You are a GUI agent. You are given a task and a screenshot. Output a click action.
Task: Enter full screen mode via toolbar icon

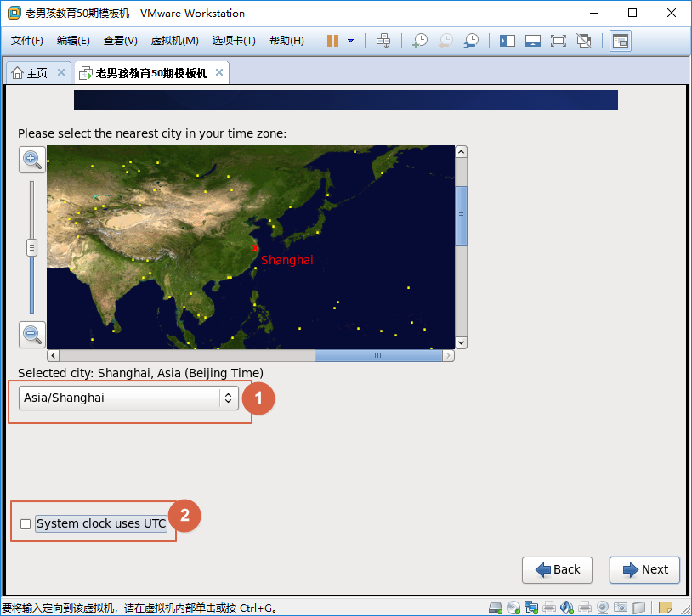pos(559,41)
